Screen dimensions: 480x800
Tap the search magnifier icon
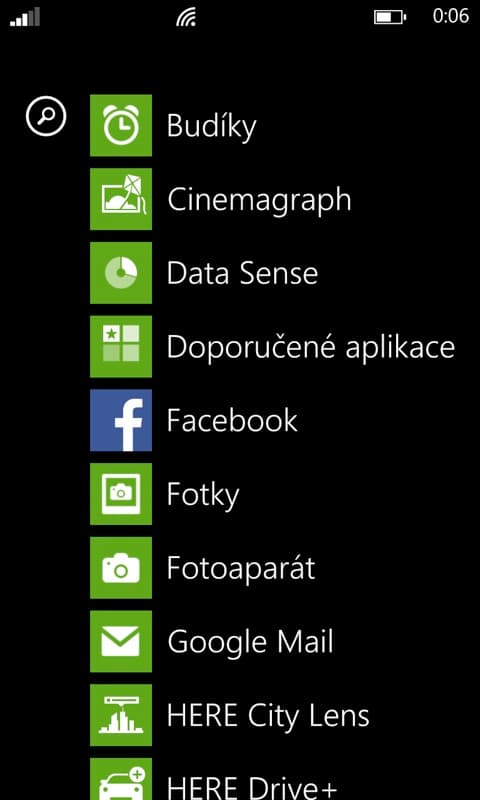point(46,117)
